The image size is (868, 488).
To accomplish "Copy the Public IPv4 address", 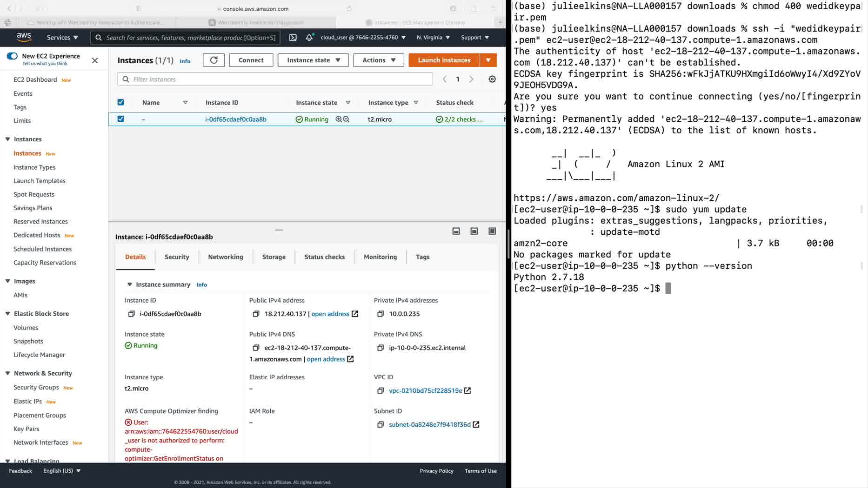I will click(256, 314).
